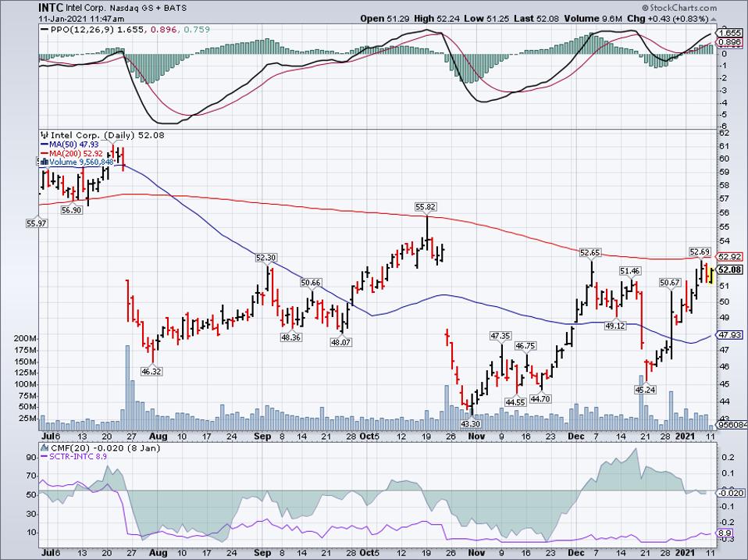Image resolution: width=748 pixels, height=560 pixels.
Task: Click the 'MA(200) 52.92' legend text
Action: pyautogui.click(x=76, y=153)
